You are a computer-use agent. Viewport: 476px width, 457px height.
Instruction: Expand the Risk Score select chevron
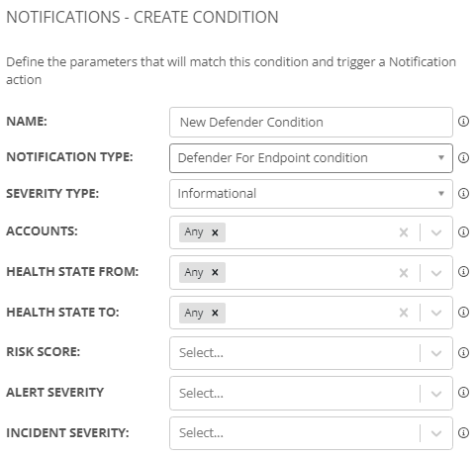click(x=436, y=353)
